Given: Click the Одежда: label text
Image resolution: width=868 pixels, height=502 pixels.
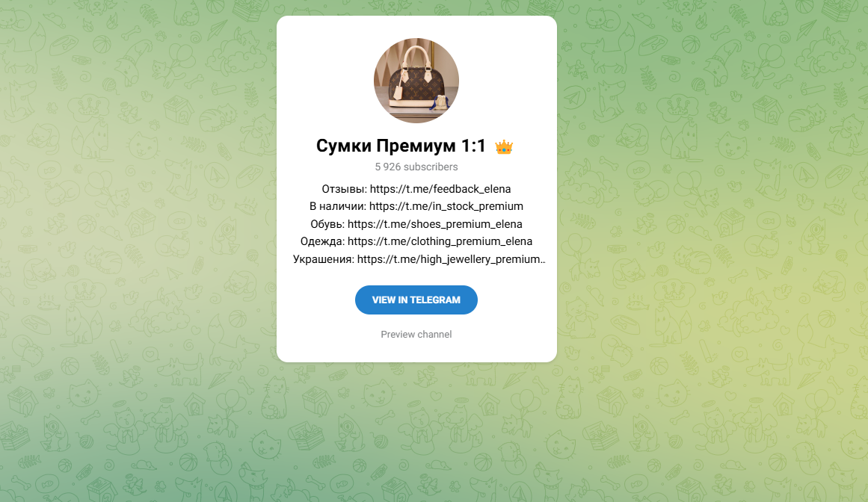Looking at the screenshot, I should pyautogui.click(x=323, y=241).
